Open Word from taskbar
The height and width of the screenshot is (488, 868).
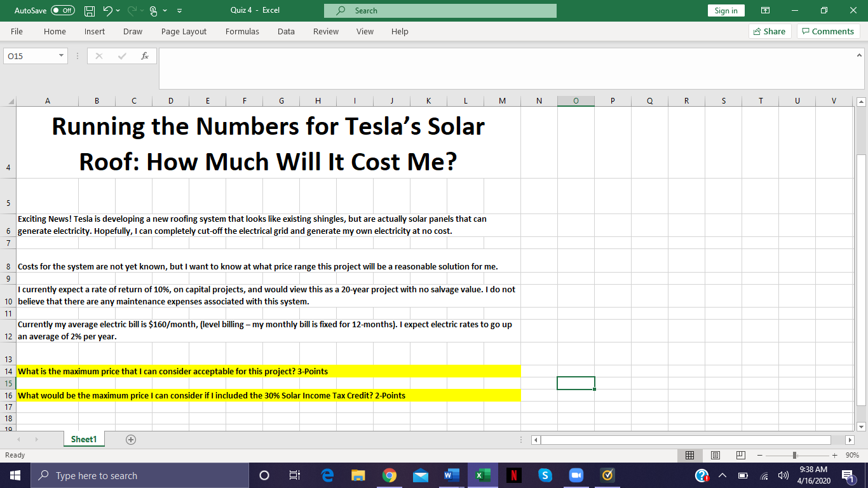451,475
